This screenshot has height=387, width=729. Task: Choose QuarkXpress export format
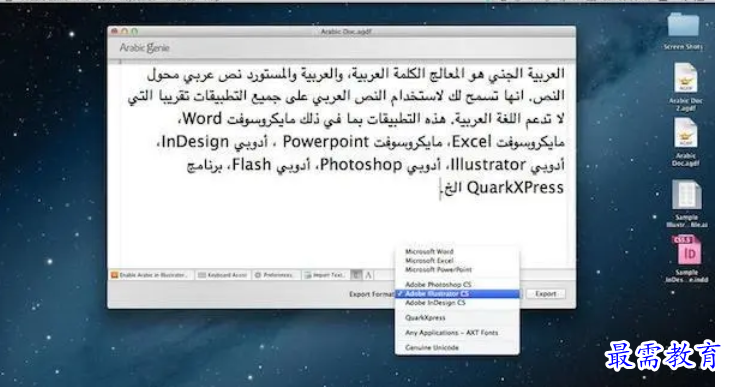coord(457,318)
